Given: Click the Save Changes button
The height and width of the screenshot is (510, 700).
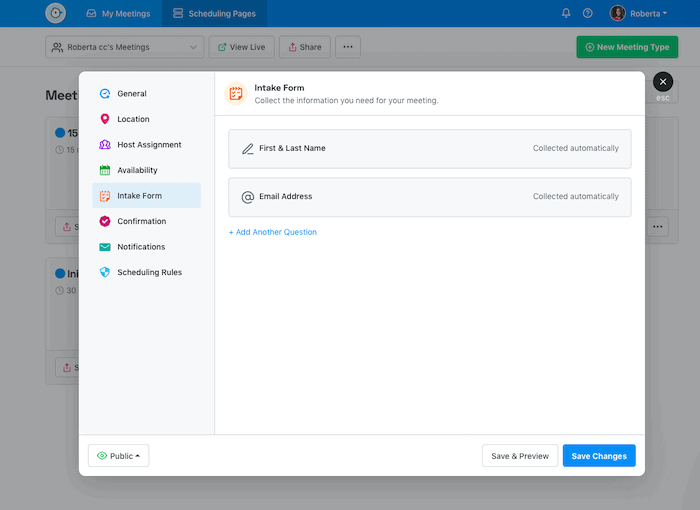Looking at the screenshot, I should 599,456.
